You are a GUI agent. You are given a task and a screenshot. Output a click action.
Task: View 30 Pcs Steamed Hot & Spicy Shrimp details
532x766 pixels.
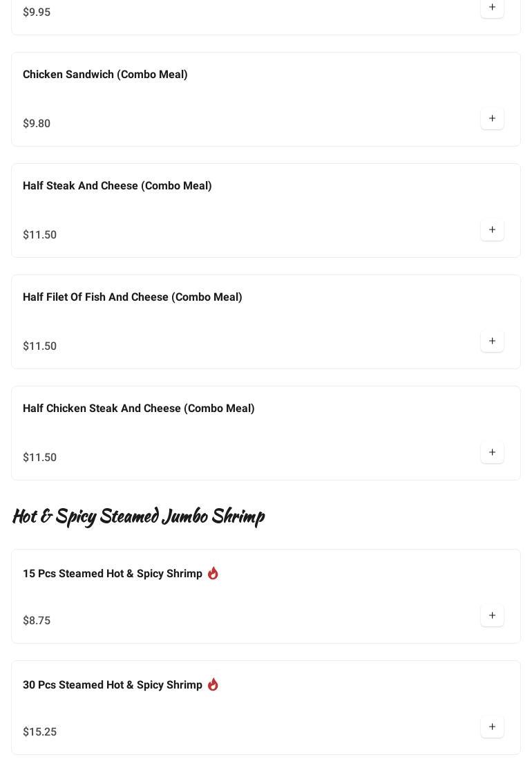(x=113, y=685)
